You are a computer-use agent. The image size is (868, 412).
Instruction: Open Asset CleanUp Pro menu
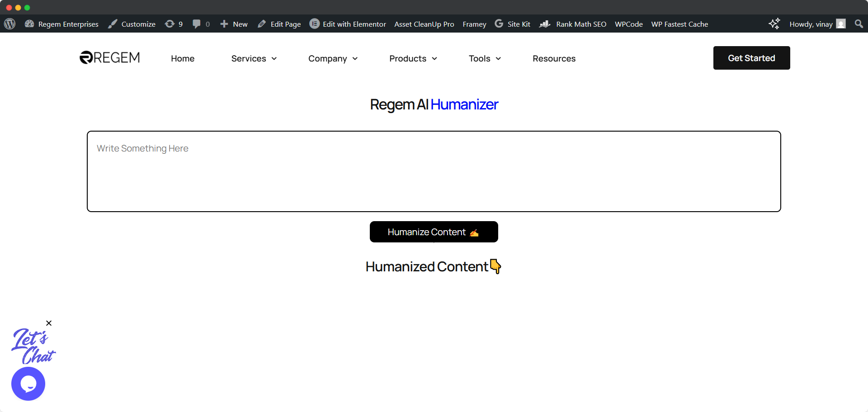coord(424,24)
